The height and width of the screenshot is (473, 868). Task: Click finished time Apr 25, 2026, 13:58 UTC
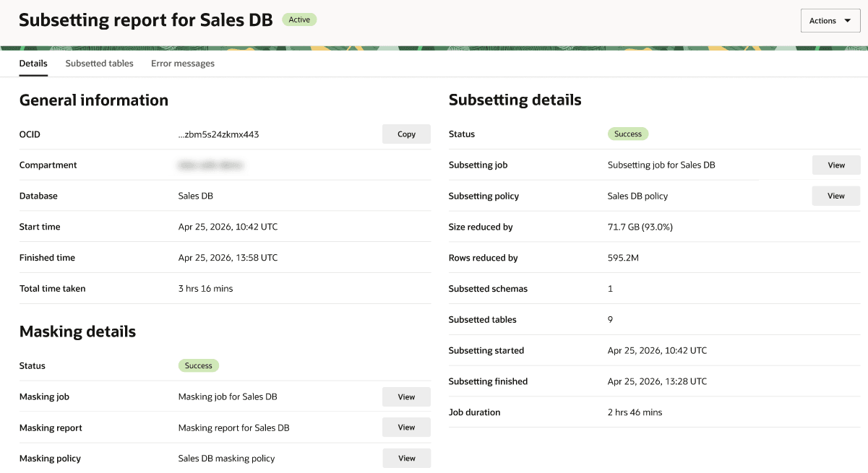[228, 259]
